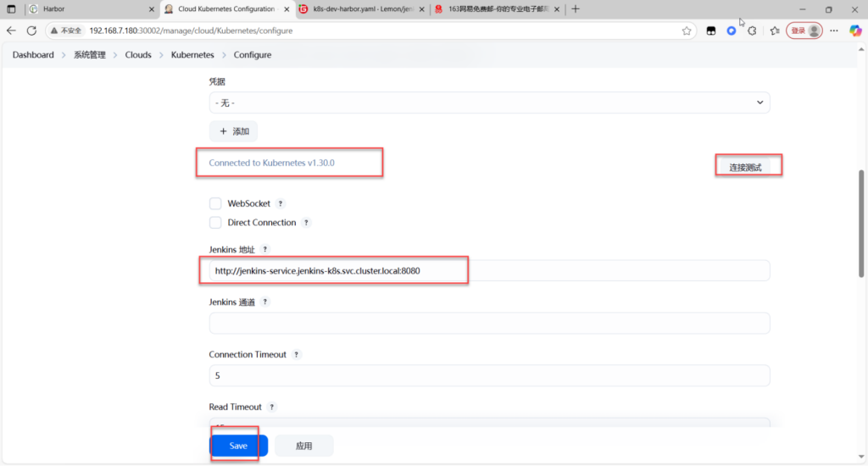Click help icon next to Jenkins 地址
Screen dimensions: 868x466
(x=264, y=250)
